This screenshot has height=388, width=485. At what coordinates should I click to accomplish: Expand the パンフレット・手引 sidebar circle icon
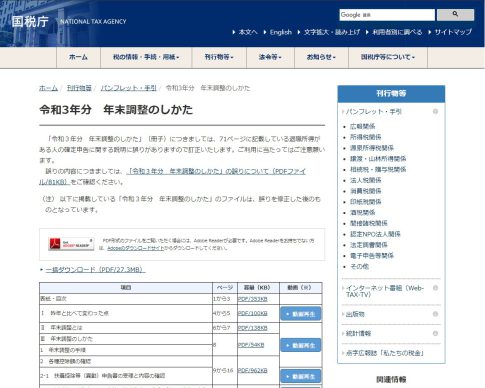click(x=435, y=111)
